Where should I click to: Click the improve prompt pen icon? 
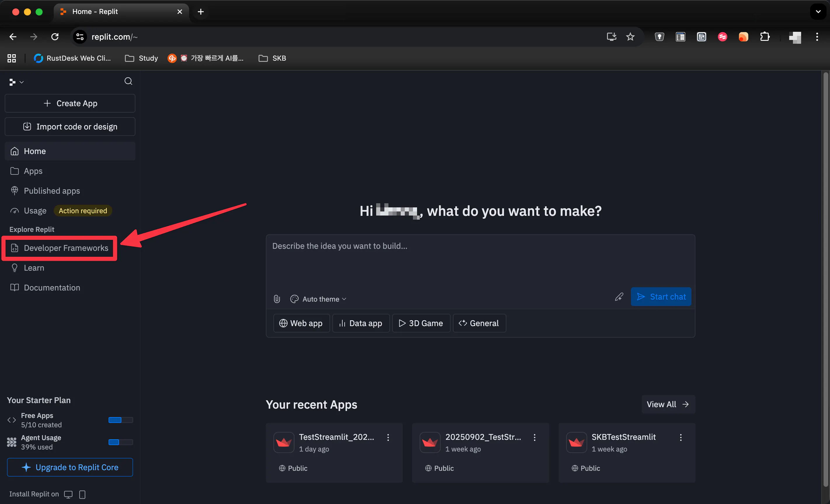(x=619, y=297)
